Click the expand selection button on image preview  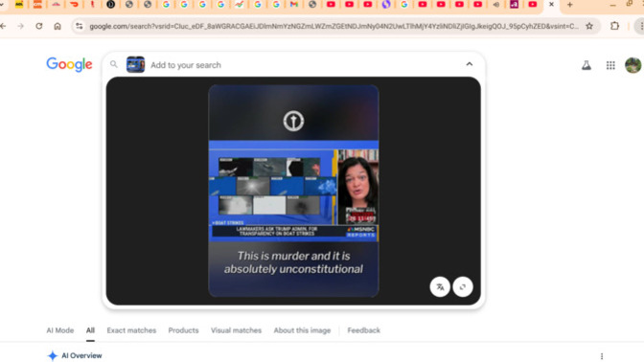(x=463, y=287)
